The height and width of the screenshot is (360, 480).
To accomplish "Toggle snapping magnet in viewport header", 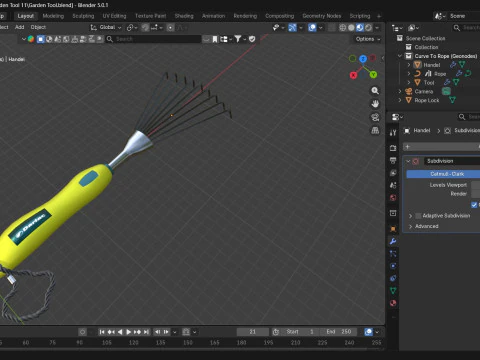I will coord(145,27).
